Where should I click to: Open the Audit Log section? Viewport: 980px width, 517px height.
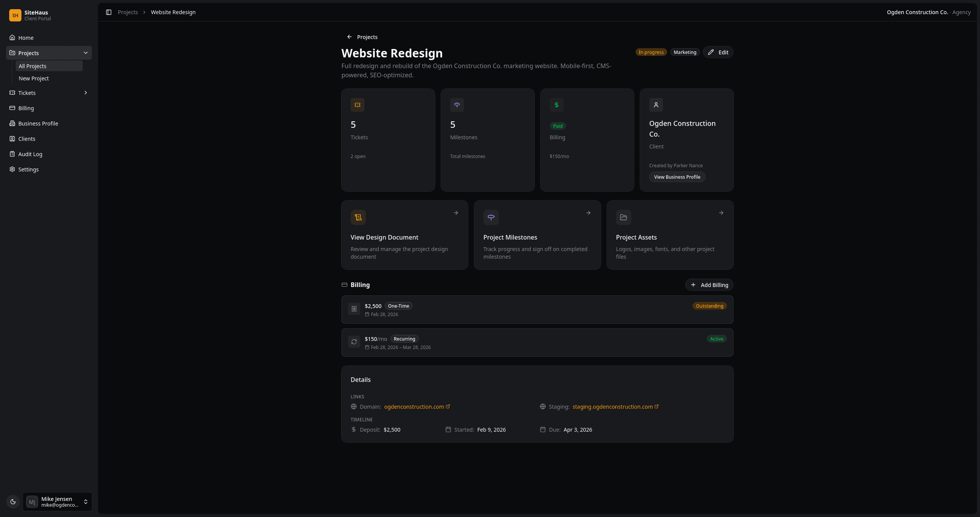[x=30, y=154]
